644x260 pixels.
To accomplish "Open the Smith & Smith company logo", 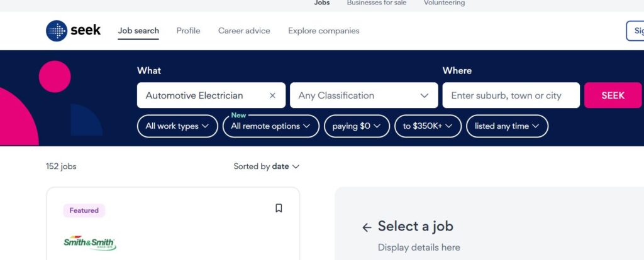I will (x=90, y=243).
